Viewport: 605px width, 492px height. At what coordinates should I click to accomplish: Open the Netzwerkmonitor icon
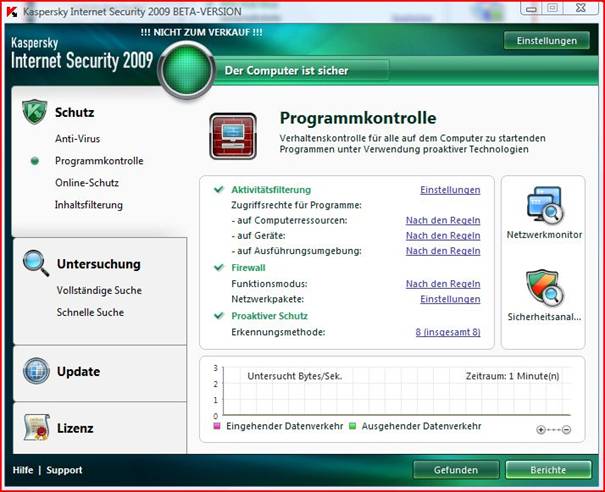point(545,205)
